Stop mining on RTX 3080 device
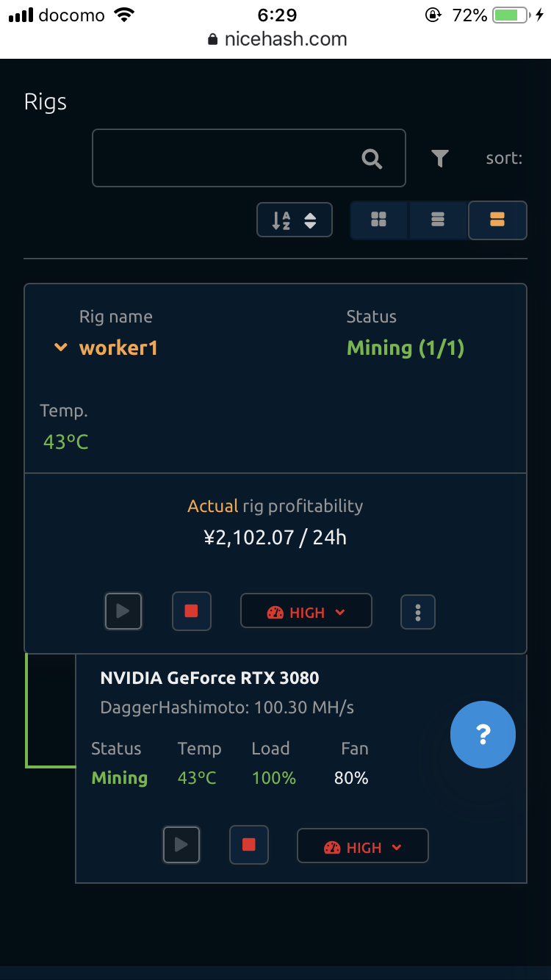551x980 pixels. 249,845
